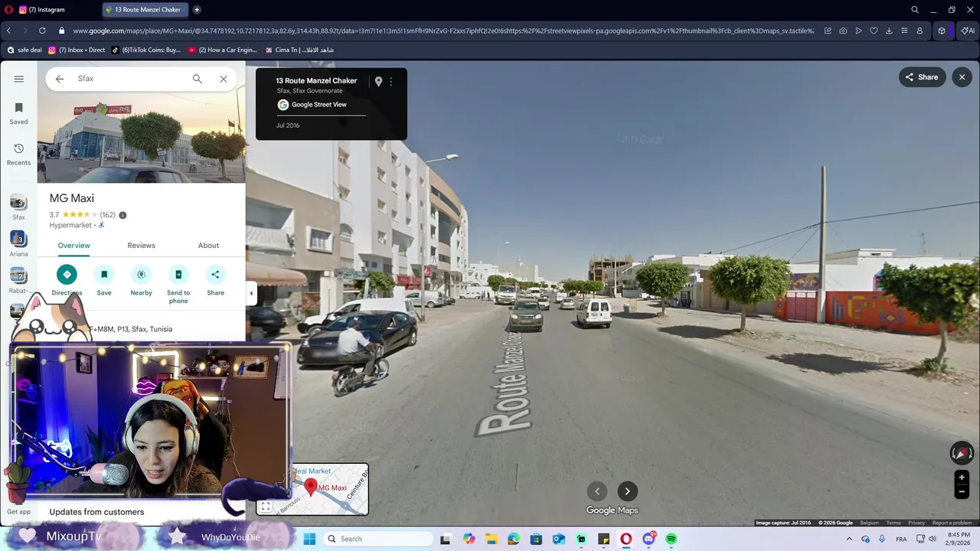
Task: Go to the previous Street View image
Action: (x=597, y=491)
